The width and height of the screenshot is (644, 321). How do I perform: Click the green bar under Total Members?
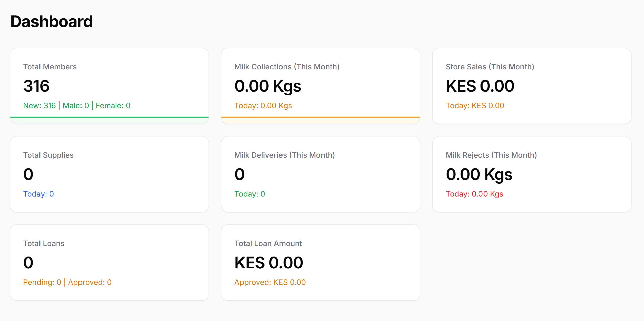click(109, 117)
